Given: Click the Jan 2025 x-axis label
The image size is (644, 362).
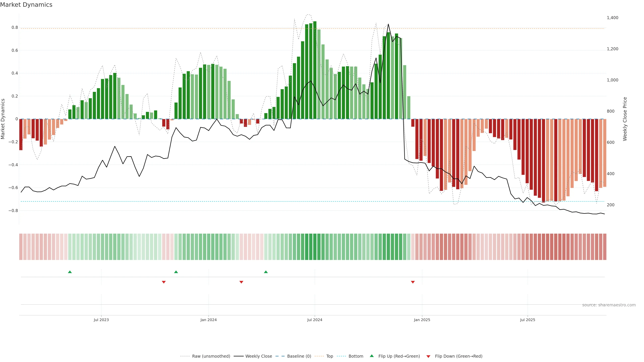Looking at the screenshot, I should click(422, 320).
